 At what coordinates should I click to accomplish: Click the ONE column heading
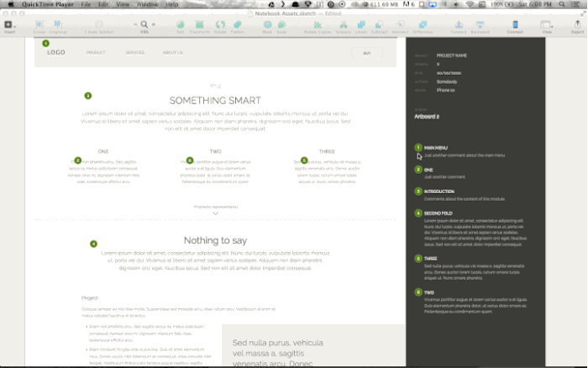pos(103,151)
